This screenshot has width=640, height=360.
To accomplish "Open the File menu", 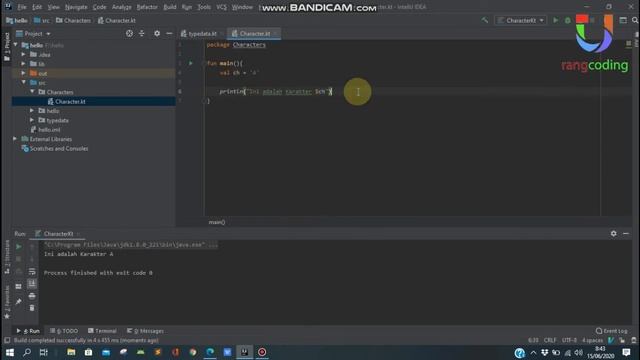I will point(22,7).
